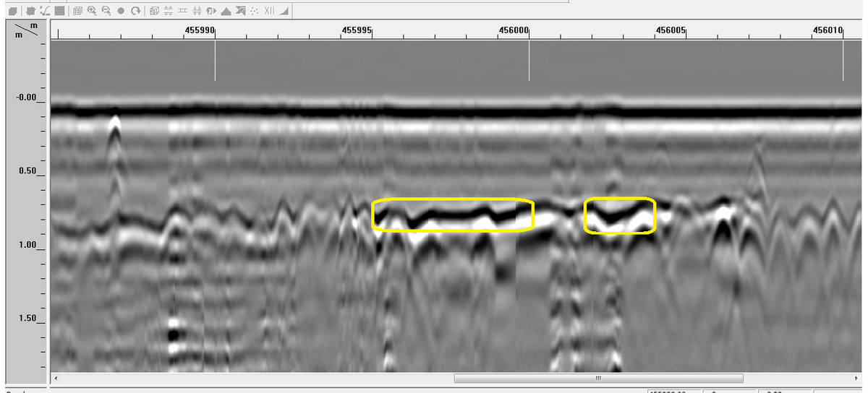The height and width of the screenshot is (393, 868).
Task: Click the solid gray square toolbar icon
Action: coord(59,11)
